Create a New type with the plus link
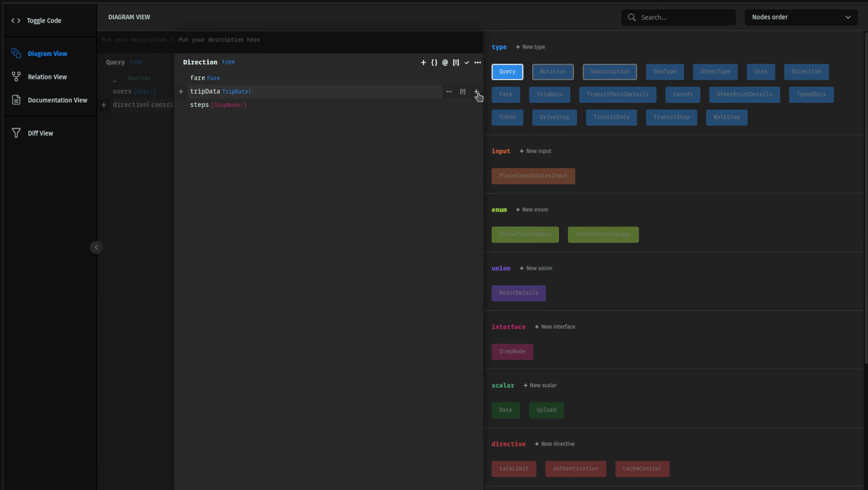 pos(530,47)
